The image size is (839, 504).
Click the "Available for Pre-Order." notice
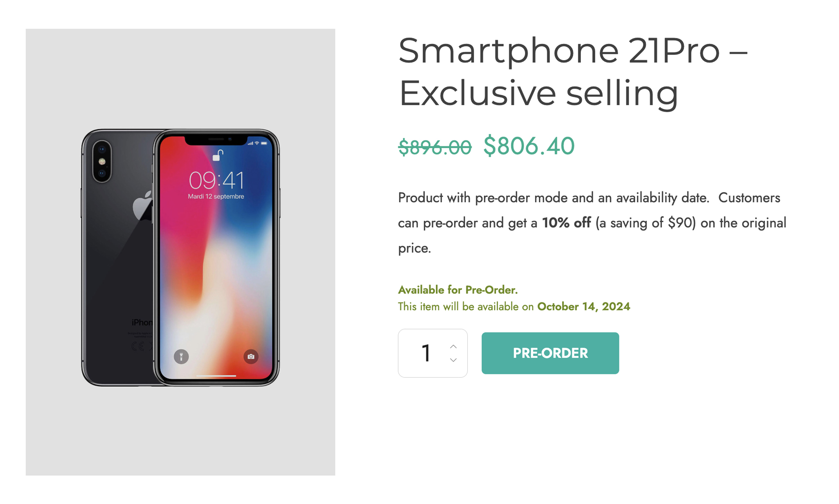coord(458,290)
